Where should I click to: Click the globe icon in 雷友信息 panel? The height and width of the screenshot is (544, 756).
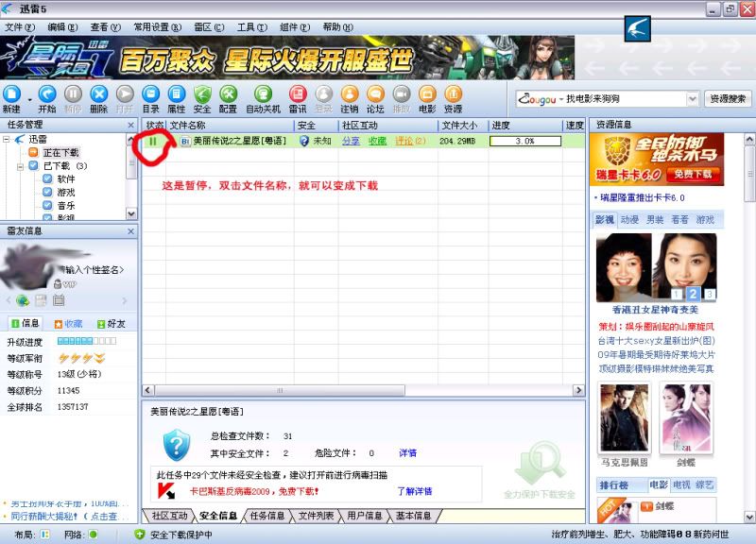pyautogui.click(x=23, y=300)
